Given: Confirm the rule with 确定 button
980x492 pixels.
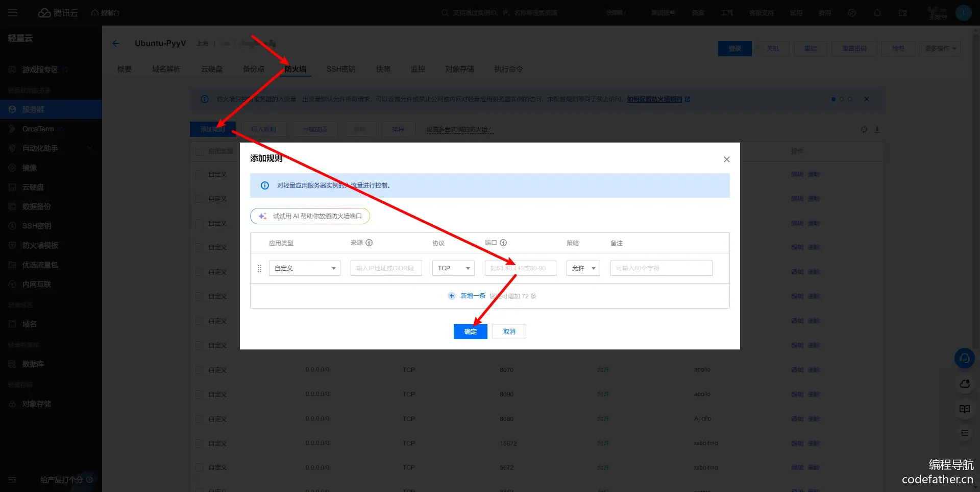Looking at the screenshot, I should (470, 332).
